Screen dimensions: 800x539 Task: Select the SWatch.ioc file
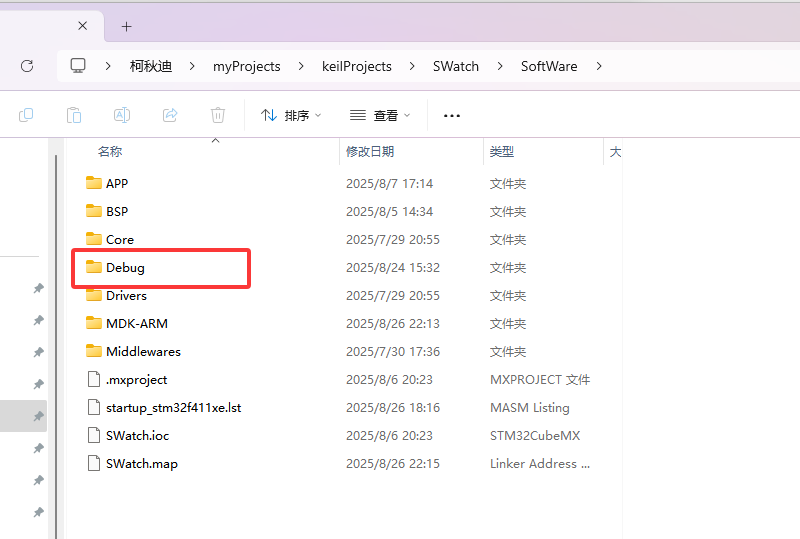pyautogui.click(x=140, y=436)
